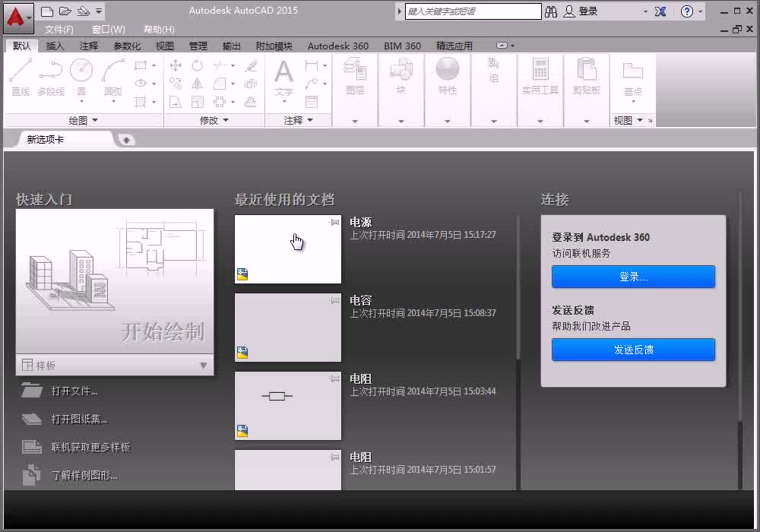Select the Hatch tool icon
This screenshot has width=760, height=532.
[141, 102]
